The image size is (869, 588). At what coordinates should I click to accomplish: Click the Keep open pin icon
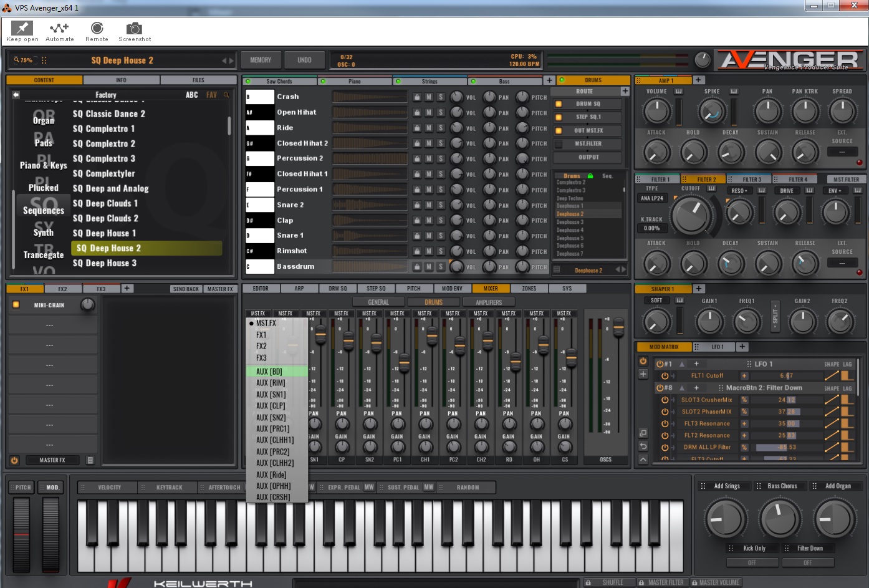22,28
